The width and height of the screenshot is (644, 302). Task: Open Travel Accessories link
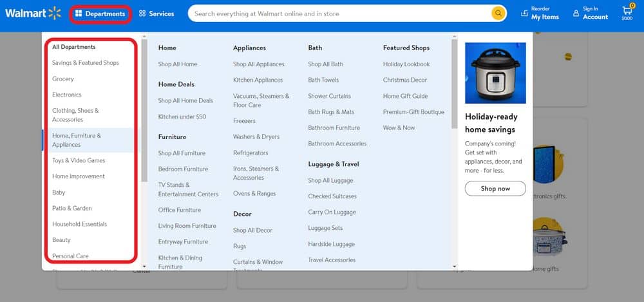332,260
